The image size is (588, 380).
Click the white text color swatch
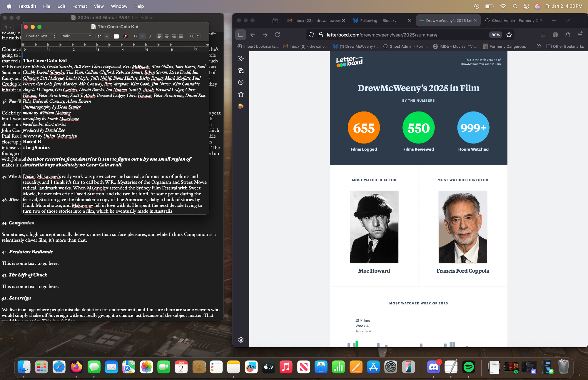(x=116, y=36)
